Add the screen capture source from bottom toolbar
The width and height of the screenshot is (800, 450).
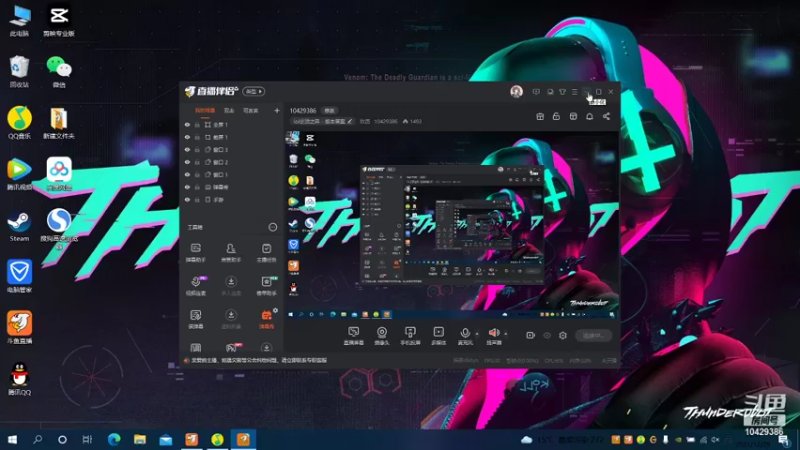pos(354,336)
